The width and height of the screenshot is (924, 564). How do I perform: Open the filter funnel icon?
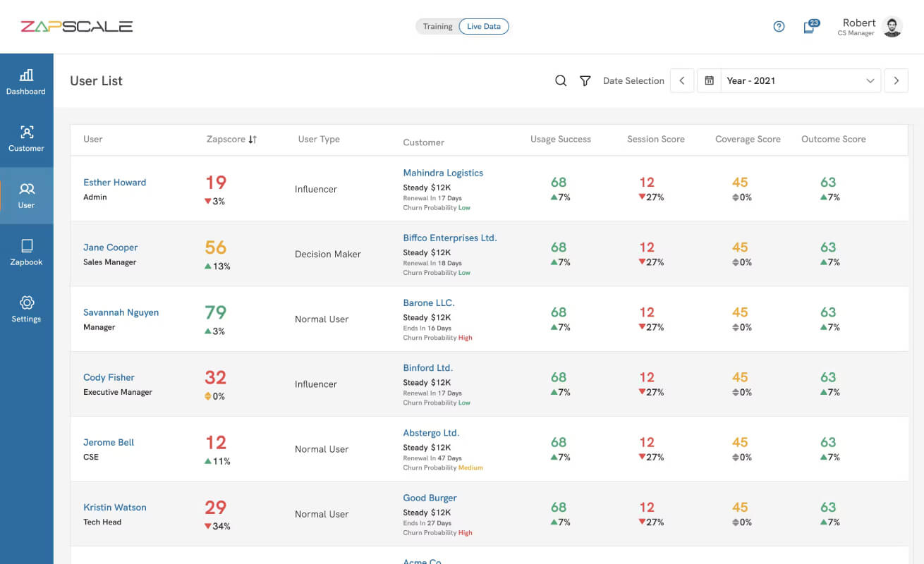click(x=585, y=81)
